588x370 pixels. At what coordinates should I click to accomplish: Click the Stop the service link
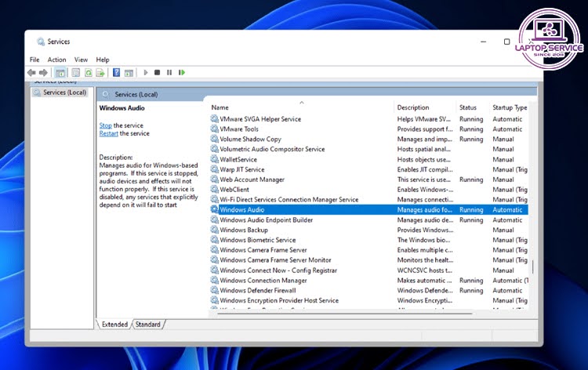[105, 125]
